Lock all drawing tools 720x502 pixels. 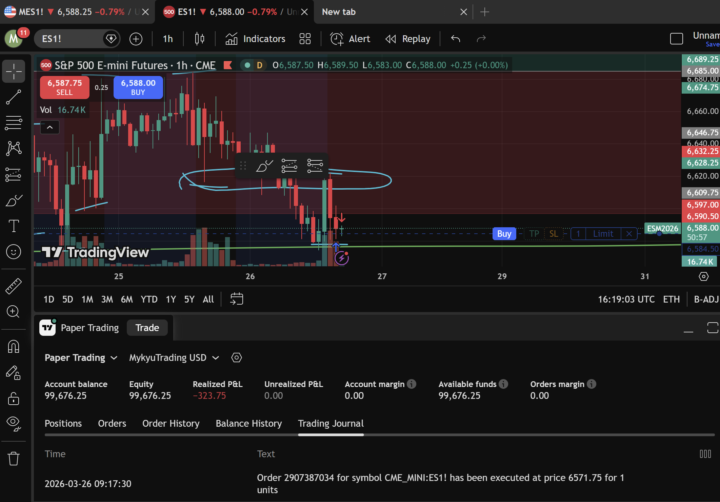tap(14, 398)
